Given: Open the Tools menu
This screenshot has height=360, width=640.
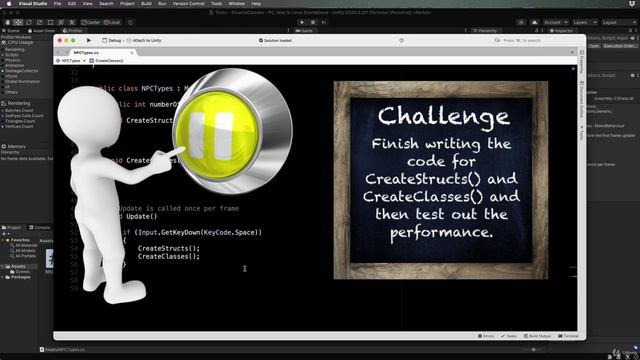Looking at the screenshot, I should pyautogui.click(x=216, y=4).
